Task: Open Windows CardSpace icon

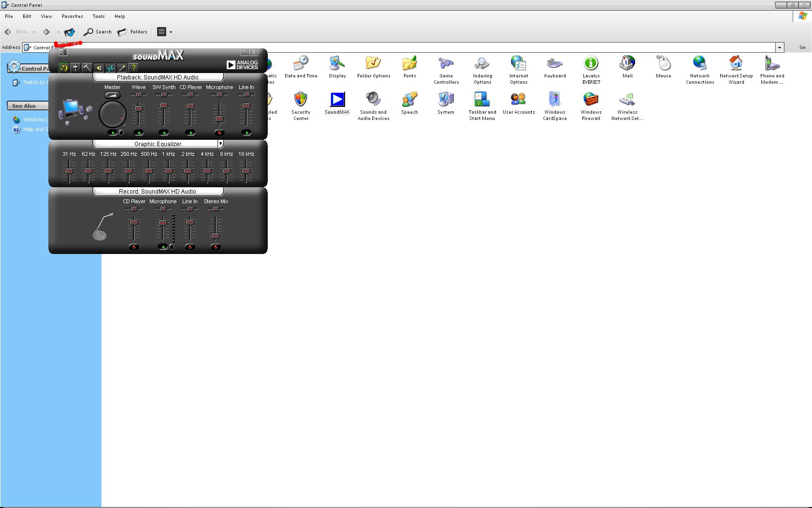Action: click(x=555, y=106)
